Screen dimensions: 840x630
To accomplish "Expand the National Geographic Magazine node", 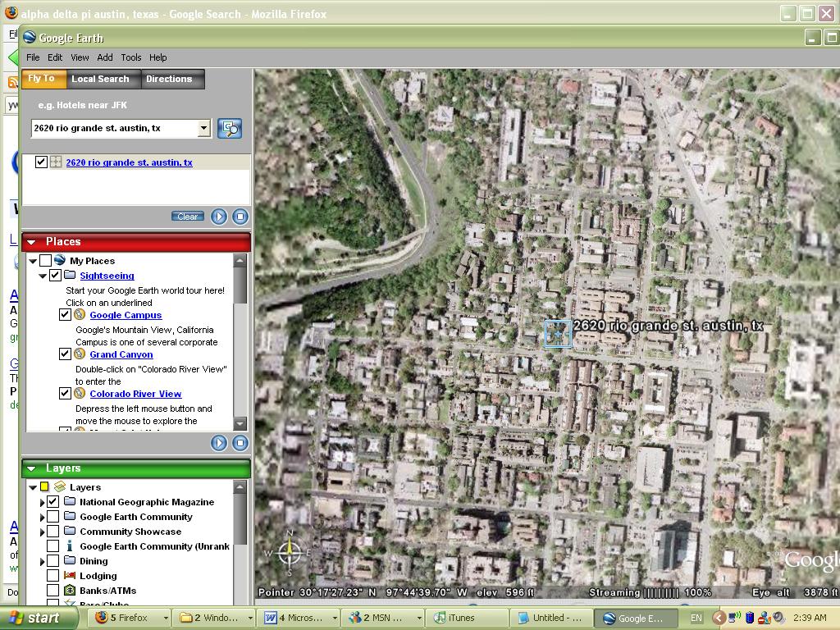I will coord(43,503).
